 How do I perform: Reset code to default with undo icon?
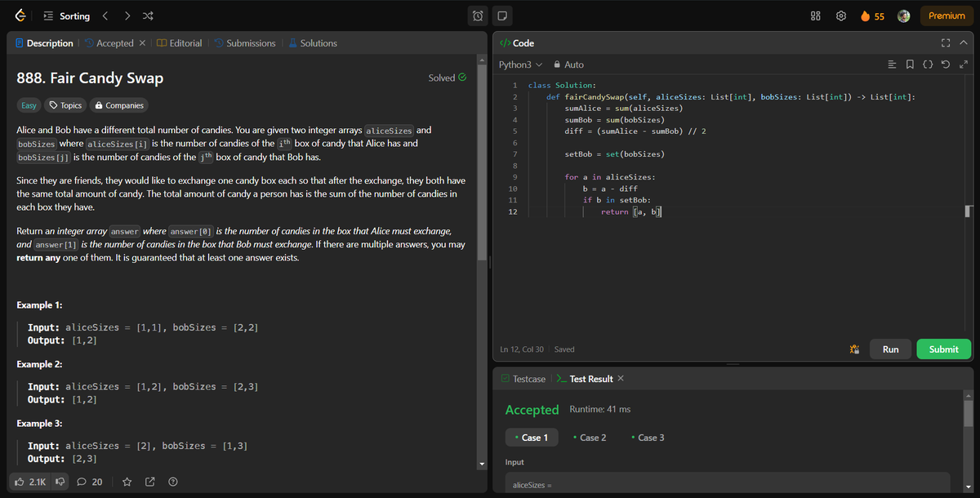(946, 64)
